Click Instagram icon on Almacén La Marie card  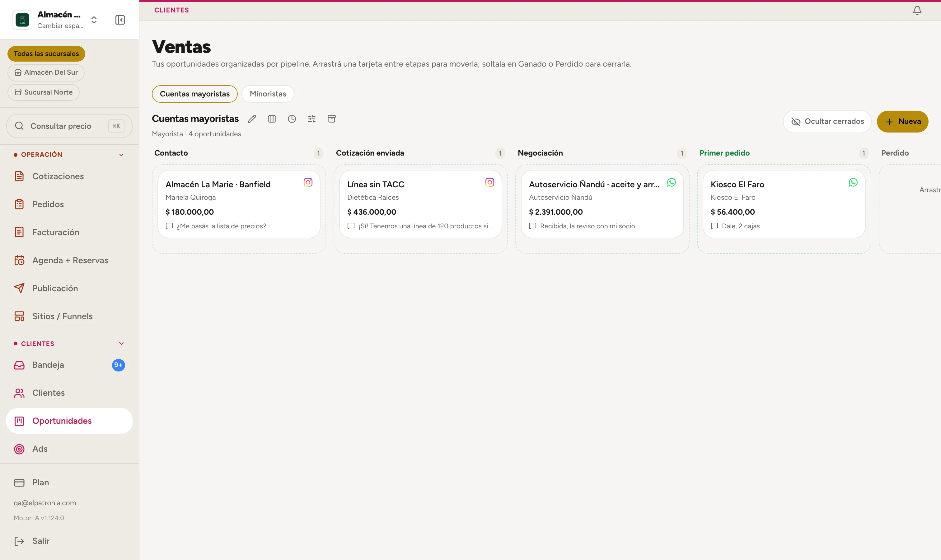[308, 183]
